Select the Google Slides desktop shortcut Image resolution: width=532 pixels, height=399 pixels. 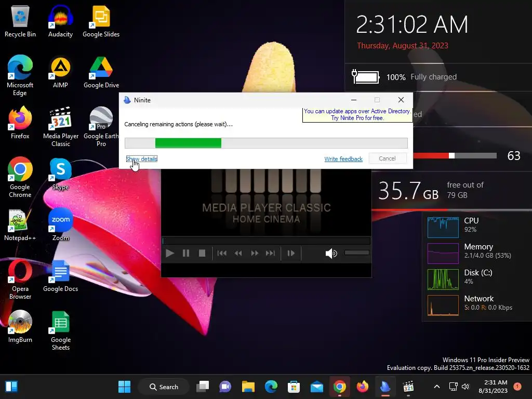tap(101, 21)
